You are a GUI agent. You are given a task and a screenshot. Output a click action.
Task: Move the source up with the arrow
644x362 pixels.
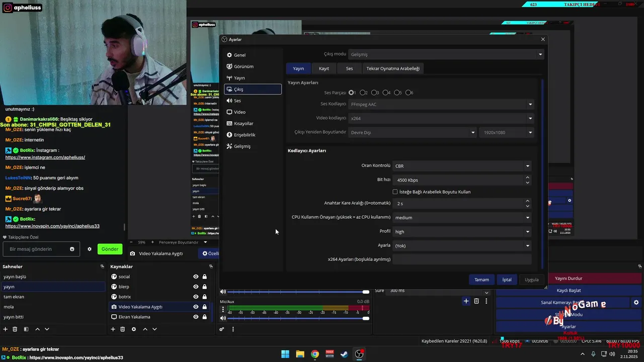145,329
